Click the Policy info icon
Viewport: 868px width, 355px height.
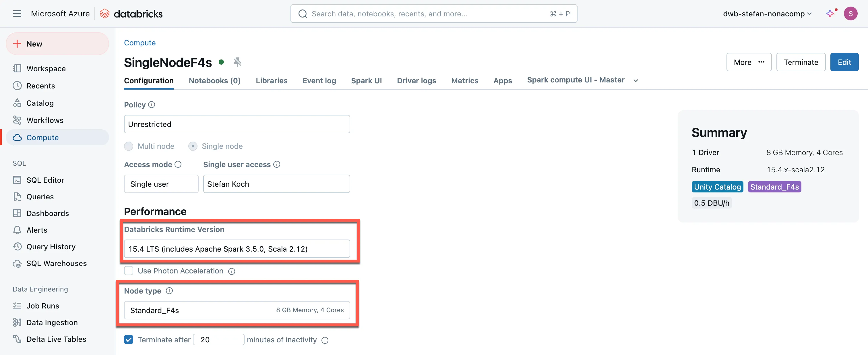(x=152, y=105)
